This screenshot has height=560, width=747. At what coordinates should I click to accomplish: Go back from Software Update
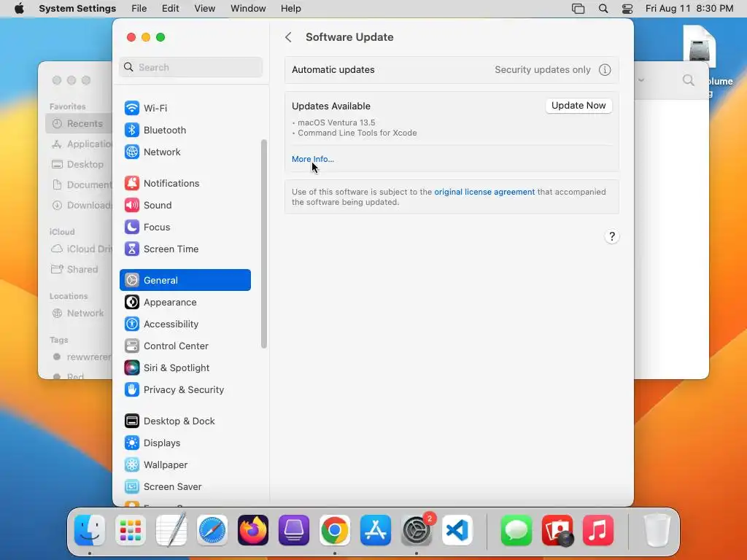(288, 37)
